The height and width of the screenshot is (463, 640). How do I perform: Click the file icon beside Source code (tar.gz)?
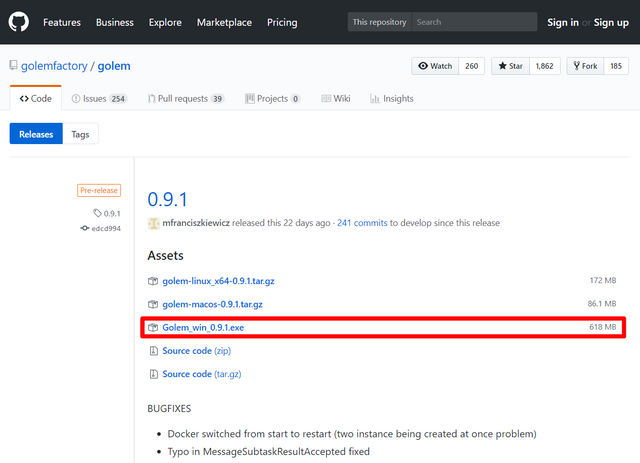pos(153,374)
